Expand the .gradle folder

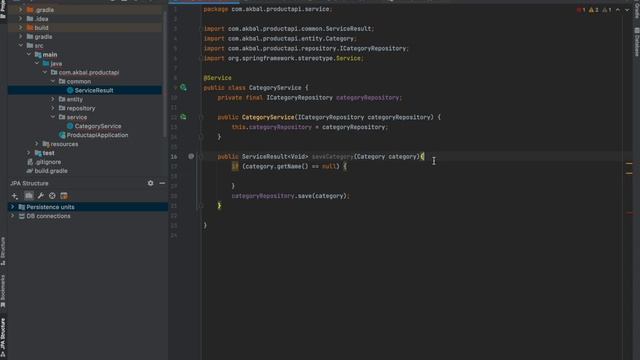20,9
